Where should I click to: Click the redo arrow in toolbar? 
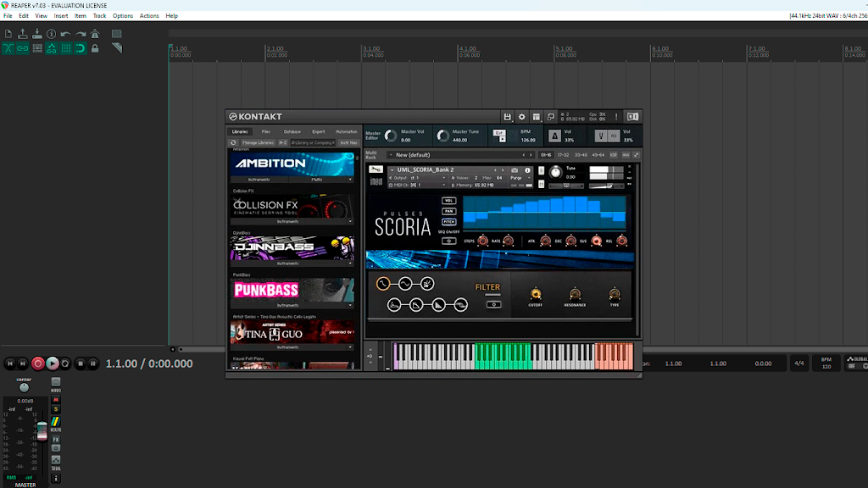click(x=81, y=34)
